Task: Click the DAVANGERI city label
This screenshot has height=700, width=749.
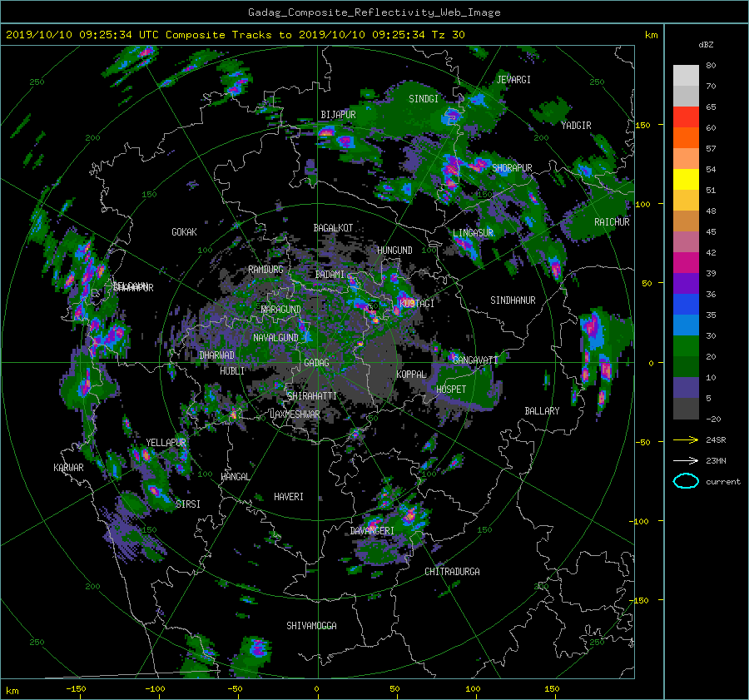Action: point(372,531)
